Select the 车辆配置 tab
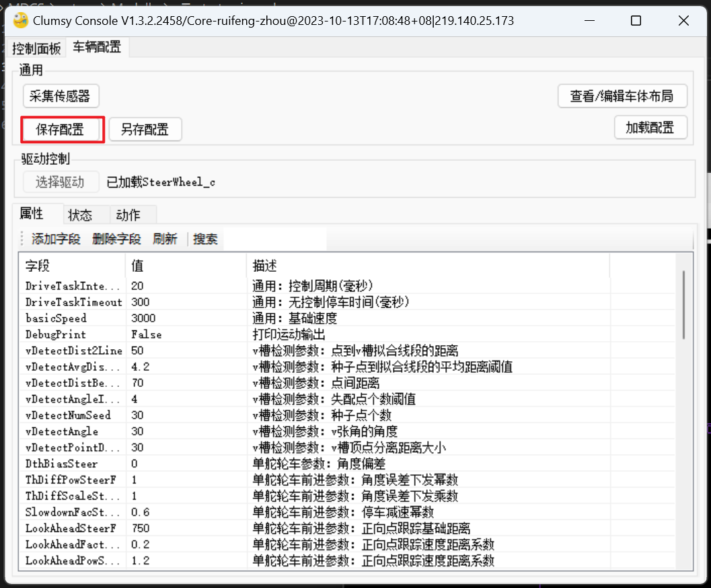Image resolution: width=711 pixels, height=588 pixels. click(x=97, y=47)
